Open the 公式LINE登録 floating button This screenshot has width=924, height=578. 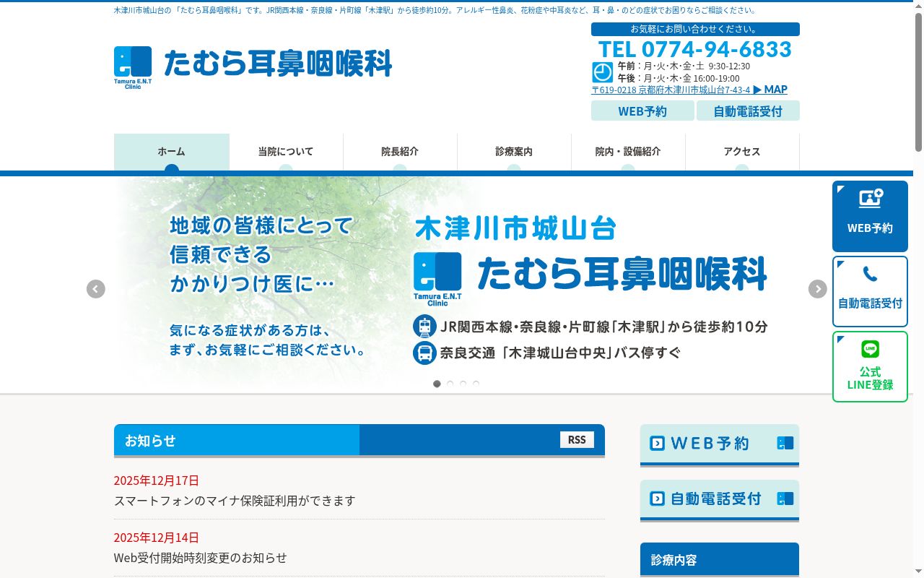(x=870, y=366)
